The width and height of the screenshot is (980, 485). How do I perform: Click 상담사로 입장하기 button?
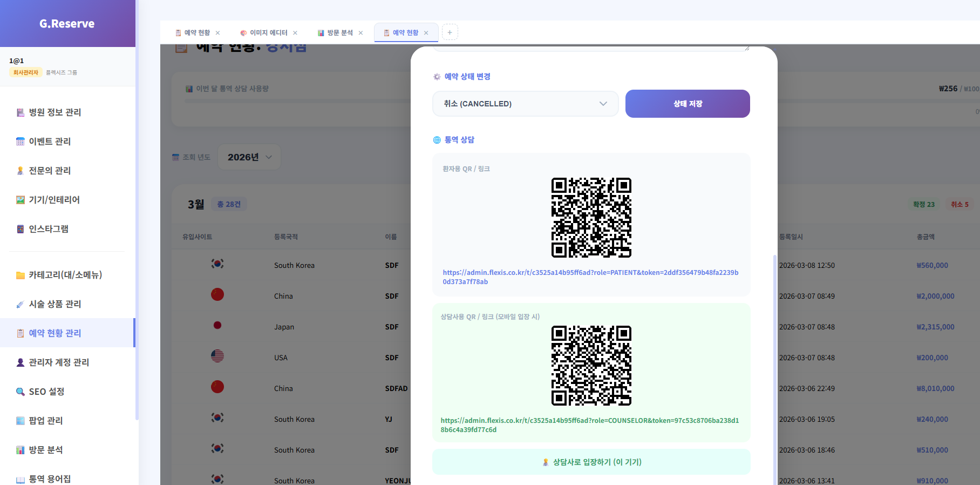pyautogui.click(x=591, y=462)
